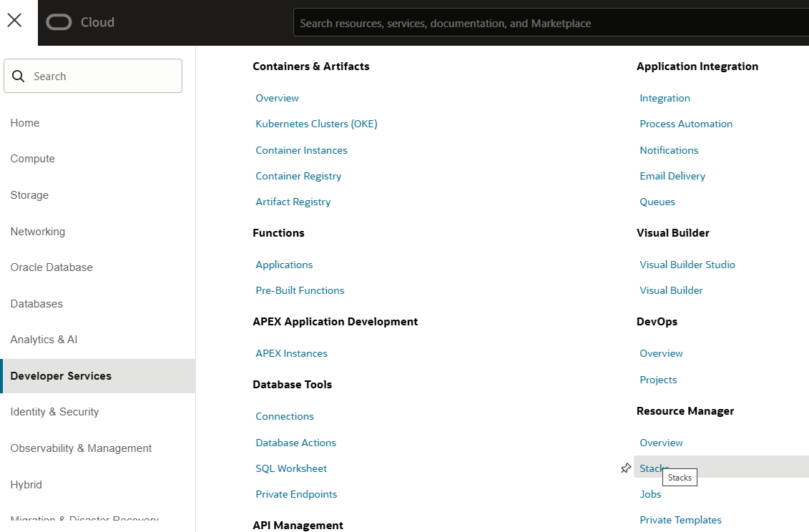
Task: Click the Database Tools heading
Action: (x=292, y=385)
